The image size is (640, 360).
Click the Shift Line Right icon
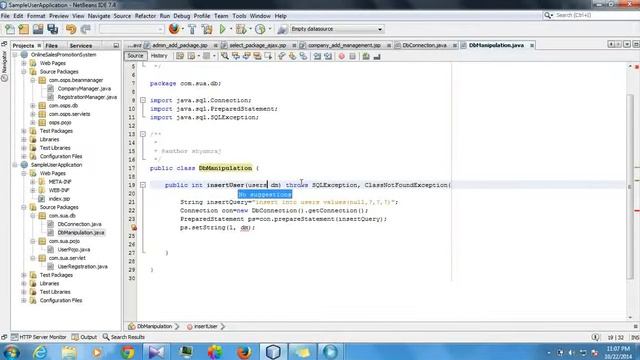(328, 56)
